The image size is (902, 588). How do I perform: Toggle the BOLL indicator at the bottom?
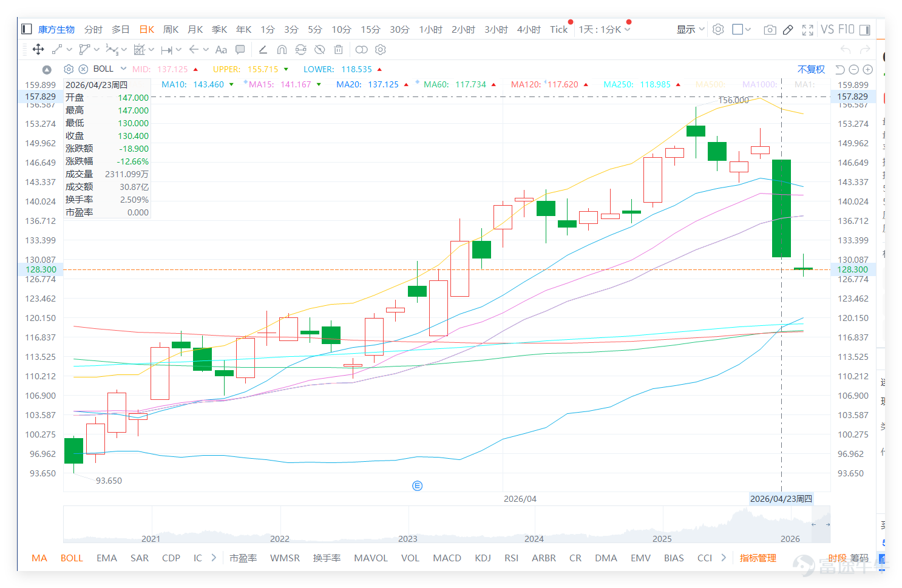tap(72, 558)
